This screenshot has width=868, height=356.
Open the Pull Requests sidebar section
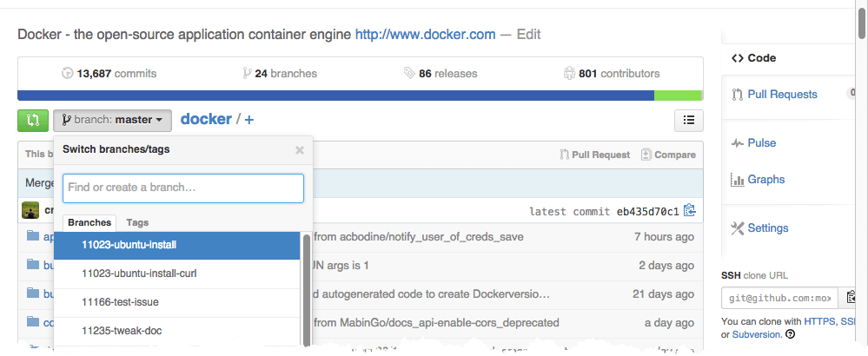click(x=781, y=94)
